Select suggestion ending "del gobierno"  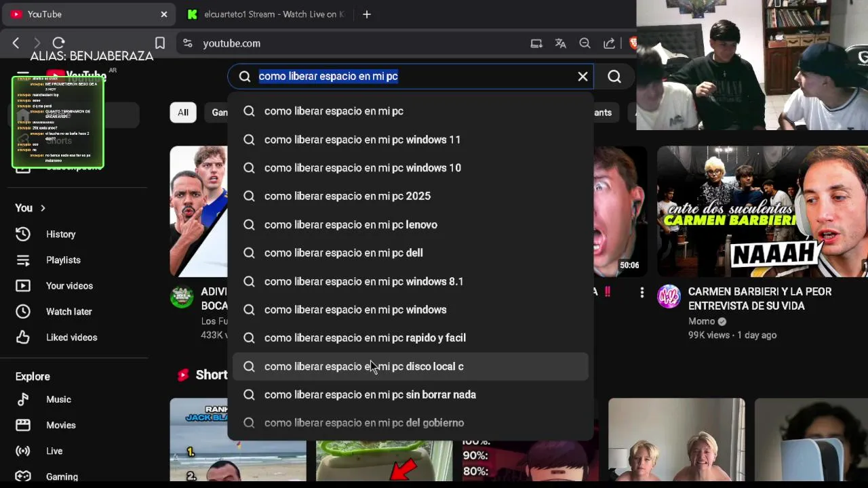pyautogui.click(x=410, y=423)
